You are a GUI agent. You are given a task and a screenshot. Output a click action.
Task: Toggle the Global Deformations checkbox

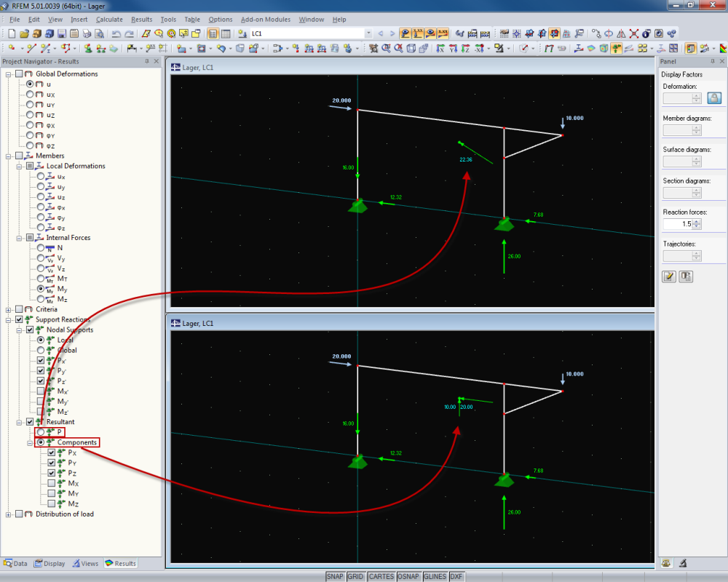tap(19, 73)
